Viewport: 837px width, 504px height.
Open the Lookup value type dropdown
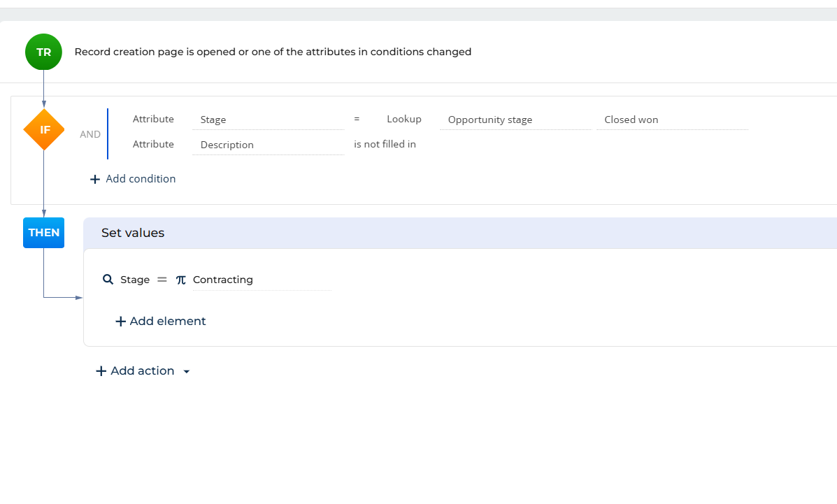403,120
